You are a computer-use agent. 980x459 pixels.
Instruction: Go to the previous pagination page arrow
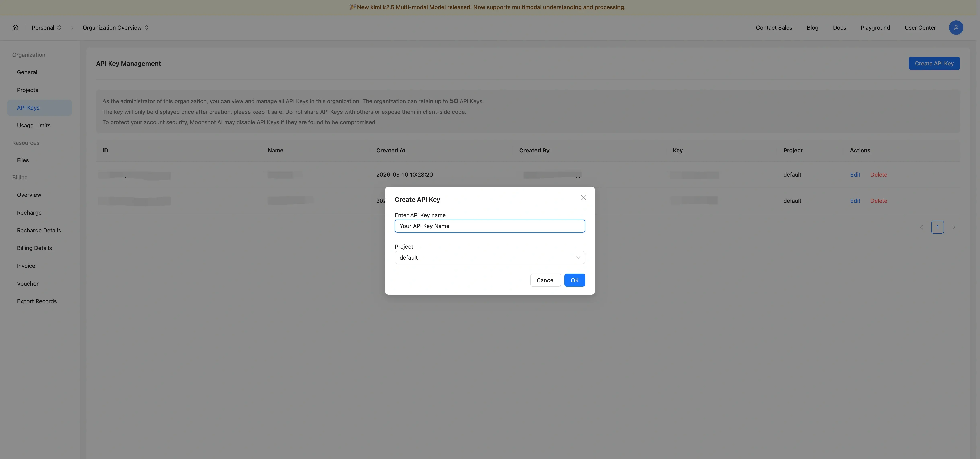[x=921, y=227]
